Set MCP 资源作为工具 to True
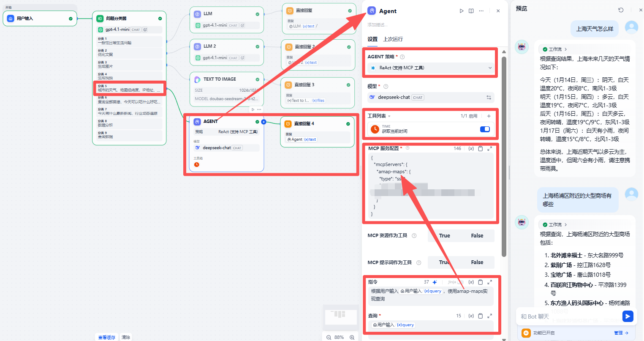The image size is (644, 341). click(445, 236)
